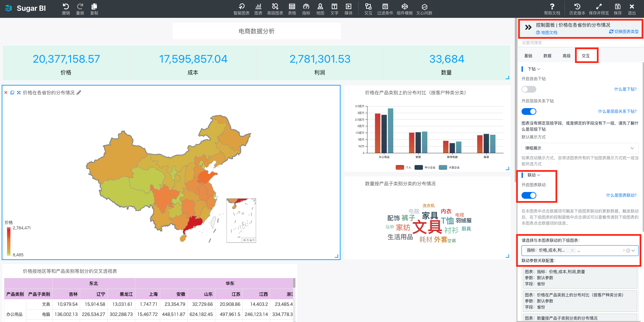The height and width of the screenshot is (322, 644).
Task: Open the 历史版本 version history icon
Action: pyautogui.click(x=577, y=6)
